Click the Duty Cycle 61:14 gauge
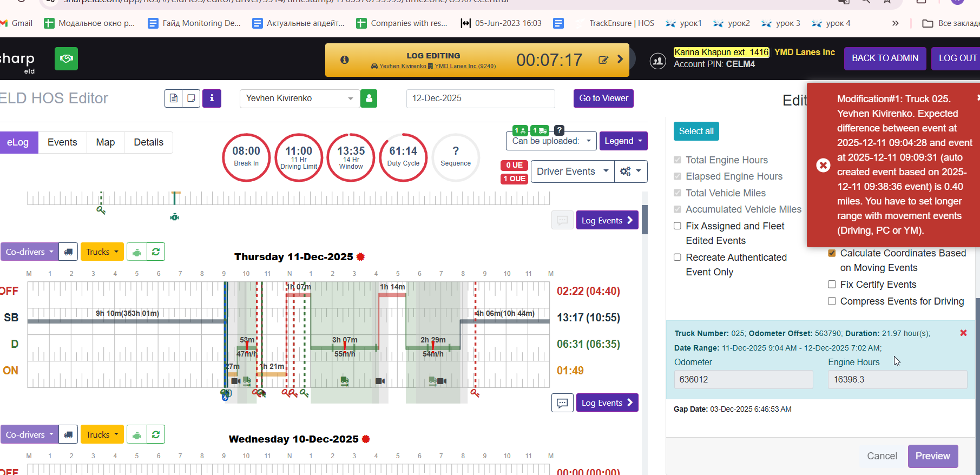 tap(403, 157)
